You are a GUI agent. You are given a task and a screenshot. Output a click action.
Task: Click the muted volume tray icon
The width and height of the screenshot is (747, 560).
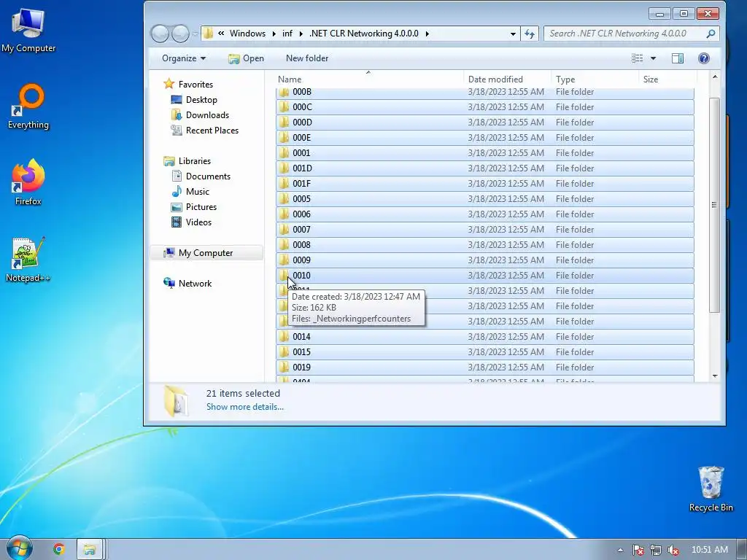click(673, 550)
